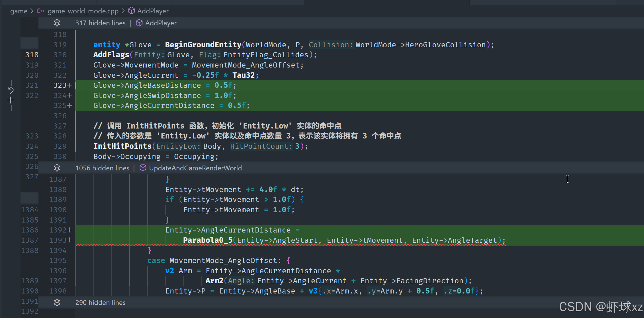Expand the 1056 hidden lines unfold icon

pos(57,168)
